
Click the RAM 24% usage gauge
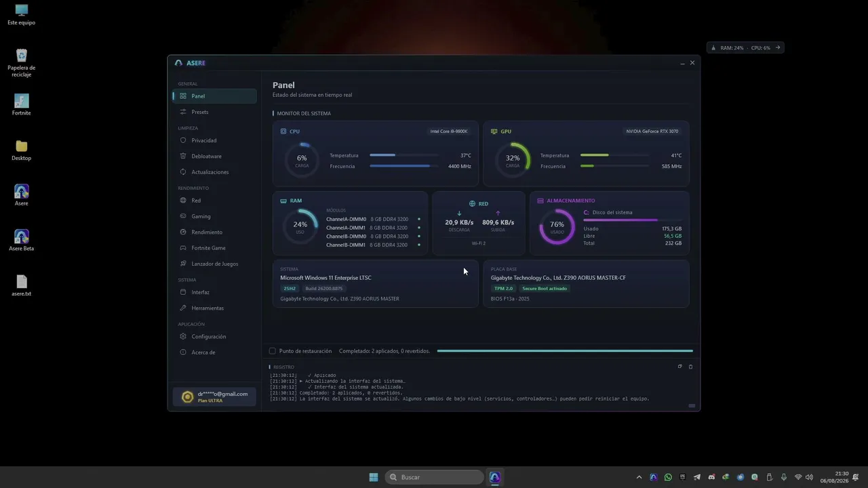[x=300, y=226]
